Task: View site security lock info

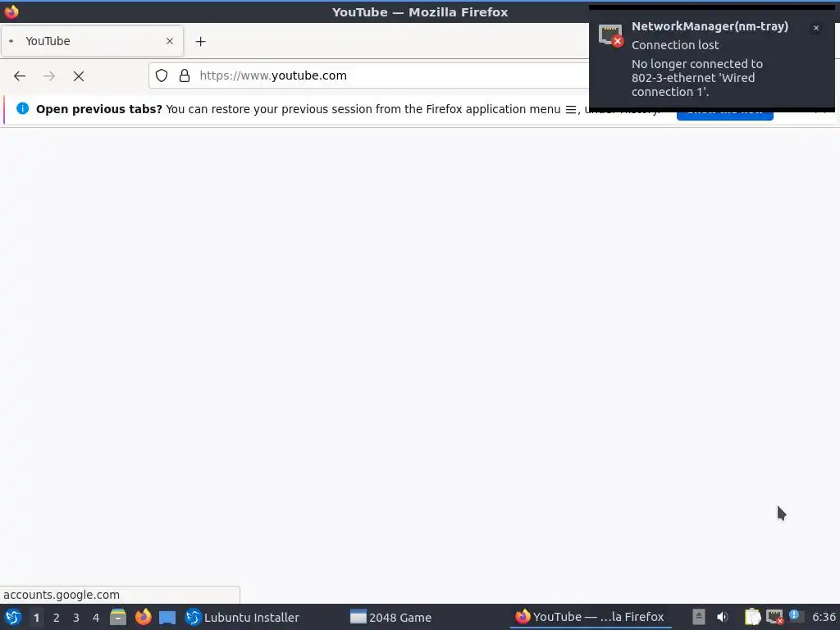Action: click(185, 75)
